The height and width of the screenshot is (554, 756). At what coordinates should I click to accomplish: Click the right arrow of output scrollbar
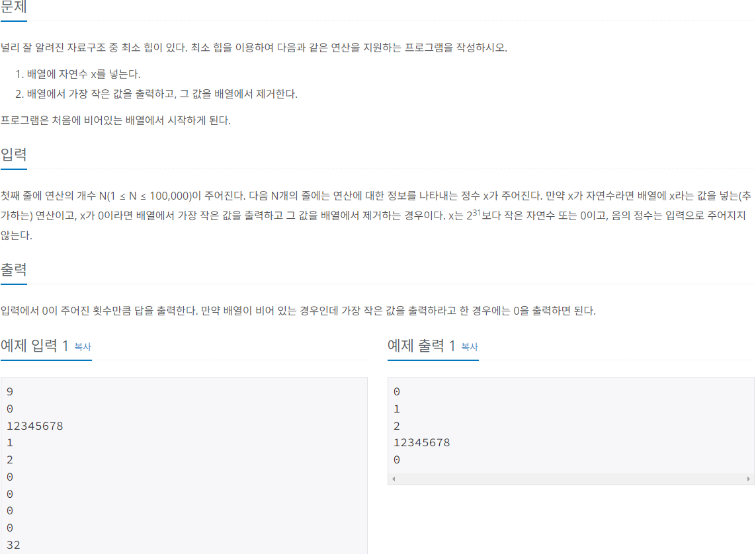point(748,479)
